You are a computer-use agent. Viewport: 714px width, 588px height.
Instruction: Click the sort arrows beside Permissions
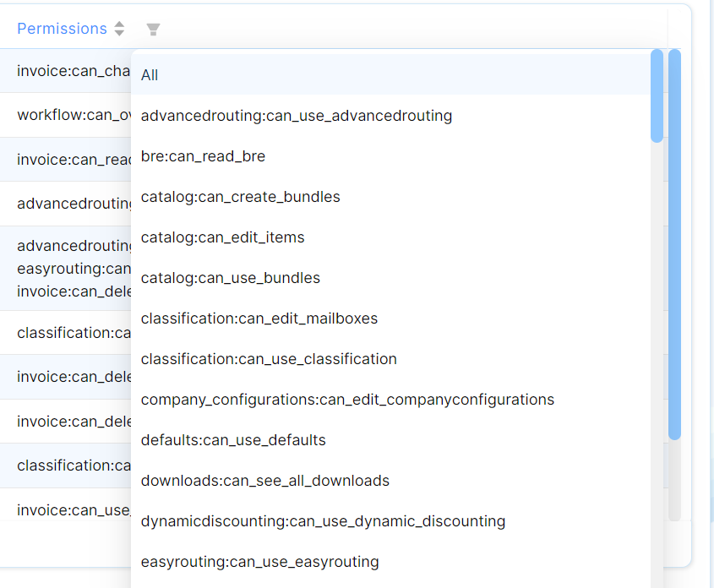[x=119, y=29]
